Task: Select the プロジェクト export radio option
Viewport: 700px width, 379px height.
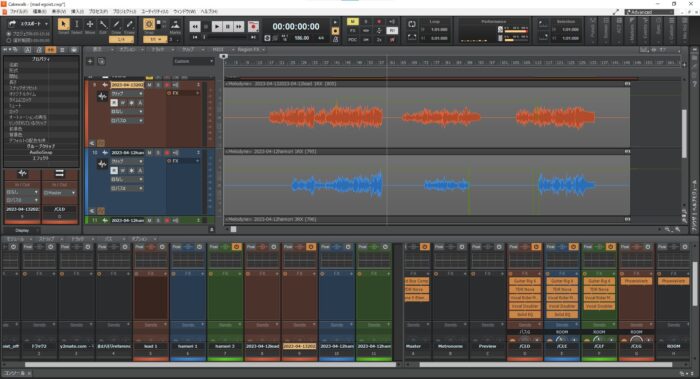Action: 8,34
